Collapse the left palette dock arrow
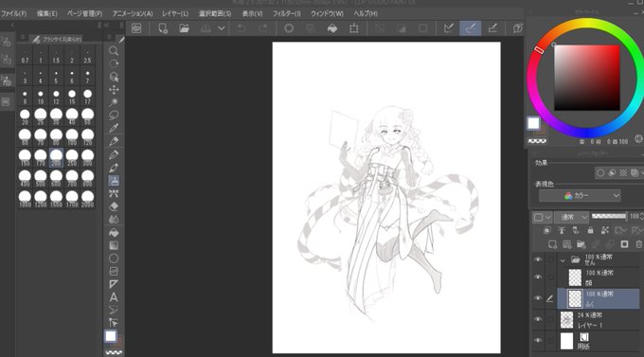Viewport: 644px width, 357px height. click(12, 26)
